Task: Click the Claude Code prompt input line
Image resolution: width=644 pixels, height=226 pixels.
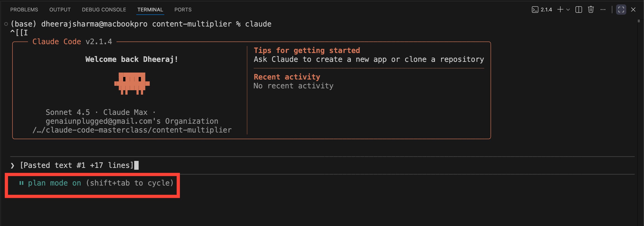Action: (322, 165)
